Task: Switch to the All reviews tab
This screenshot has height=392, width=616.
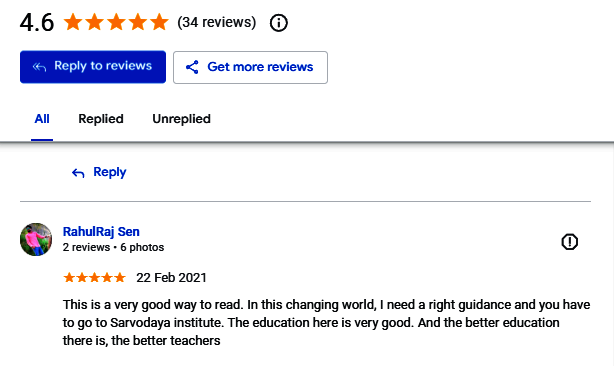Action: 42,119
